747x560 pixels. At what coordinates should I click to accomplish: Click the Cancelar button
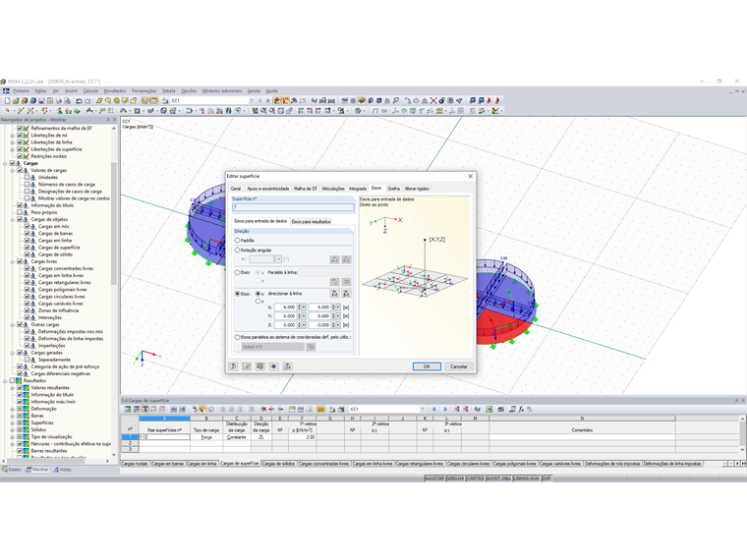[459, 366]
